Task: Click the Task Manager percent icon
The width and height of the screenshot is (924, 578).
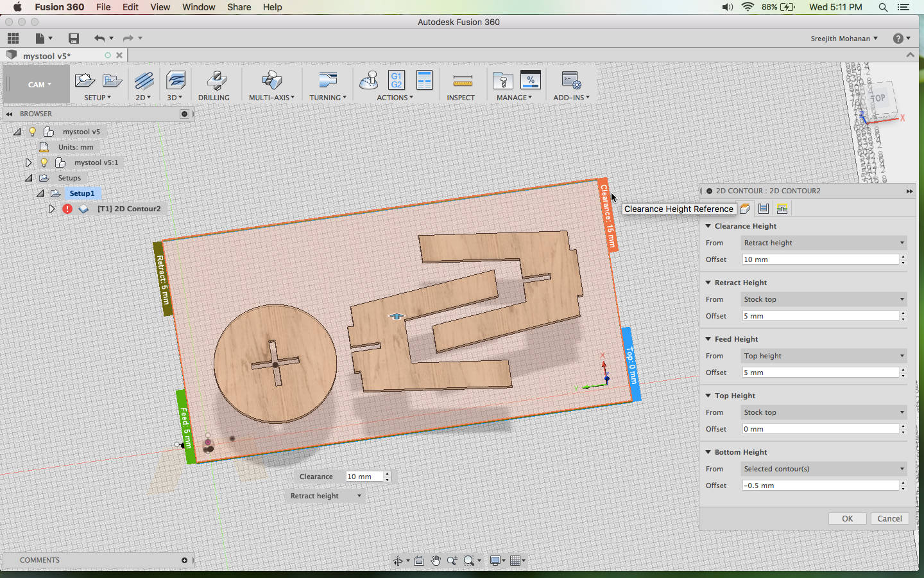Action: pos(531,80)
